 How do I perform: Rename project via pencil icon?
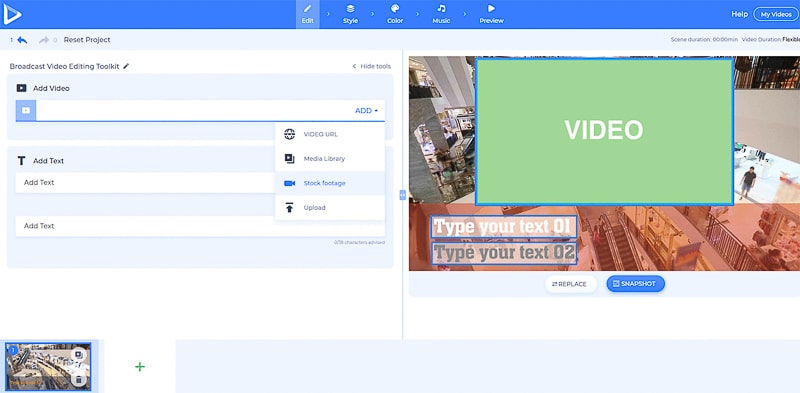point(126,66)
